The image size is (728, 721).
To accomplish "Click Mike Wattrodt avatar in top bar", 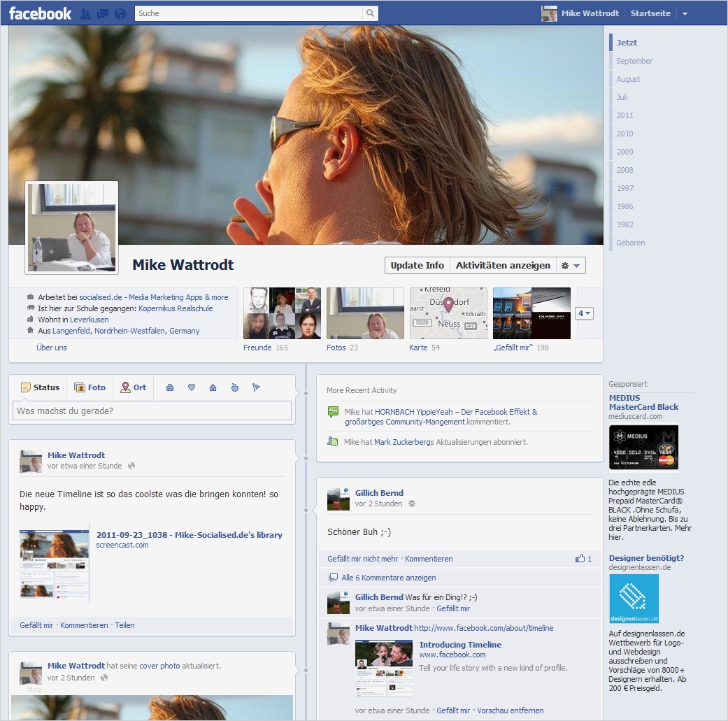I will [x=549, y=13].
